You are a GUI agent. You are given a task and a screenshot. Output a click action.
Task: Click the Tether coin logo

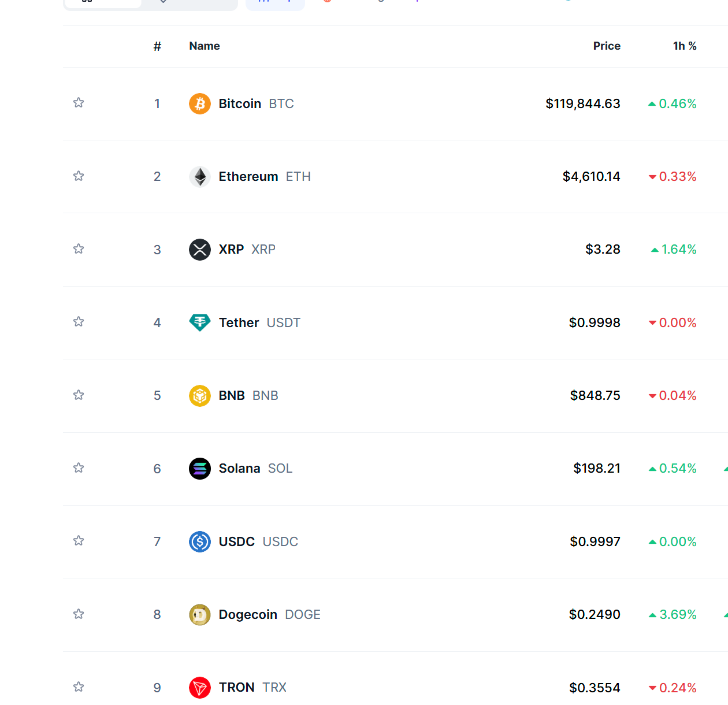click(200, 322)
